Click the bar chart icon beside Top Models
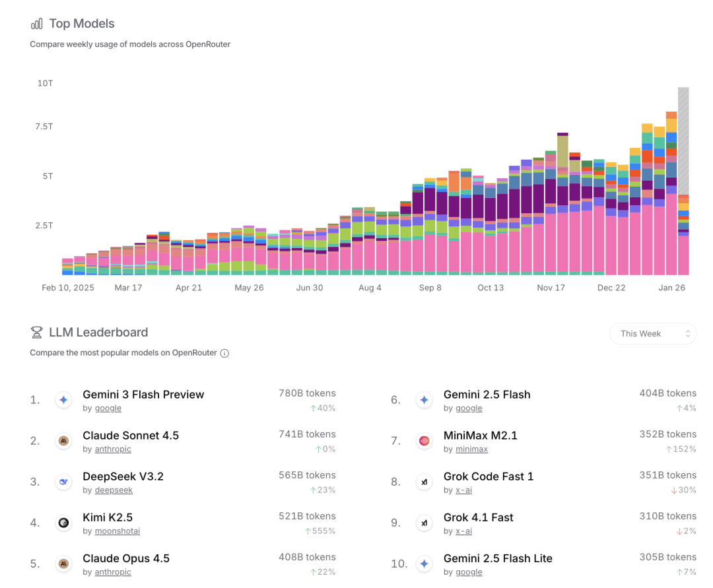Screen dimensions: 713x588 click(37, 24)
